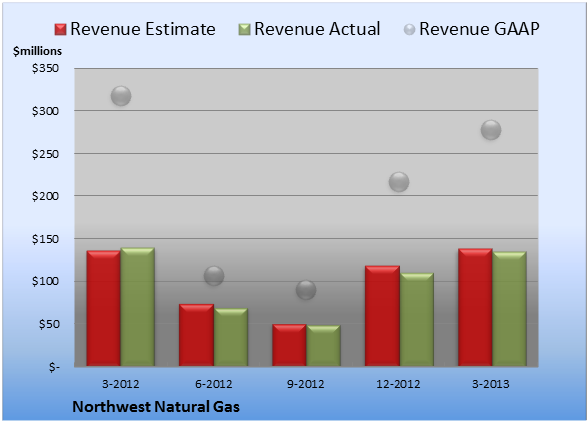Select the green actual bar for 6-2012
The image size is (588, 422).
[x=231, y=337]
